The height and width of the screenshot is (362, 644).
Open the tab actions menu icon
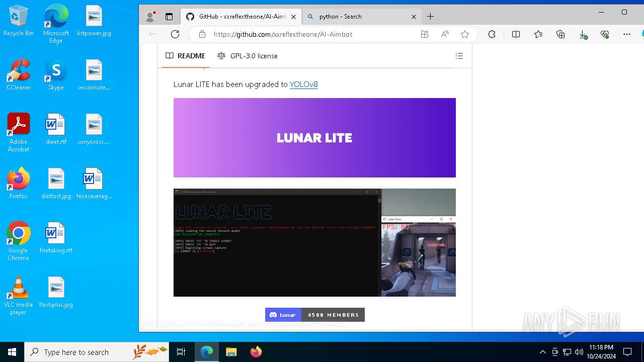[x=169, y=17]
